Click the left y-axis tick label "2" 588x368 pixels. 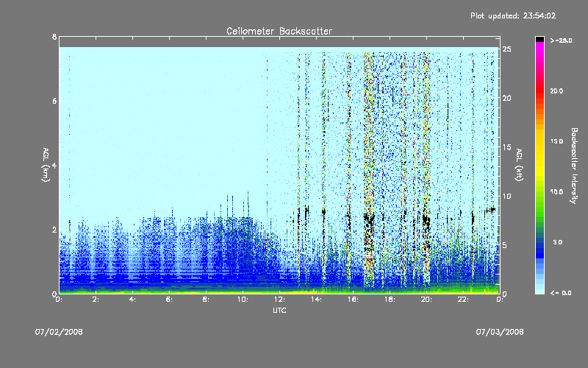click(54, 230)
